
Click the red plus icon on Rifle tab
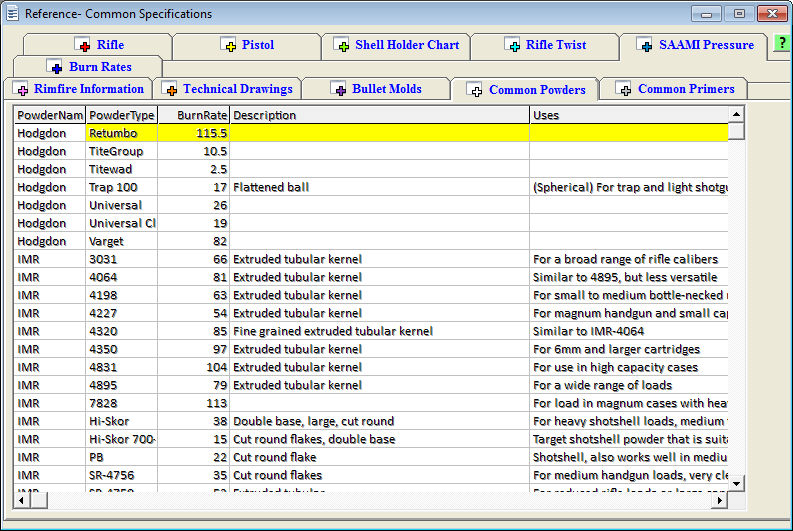(82, 45)
